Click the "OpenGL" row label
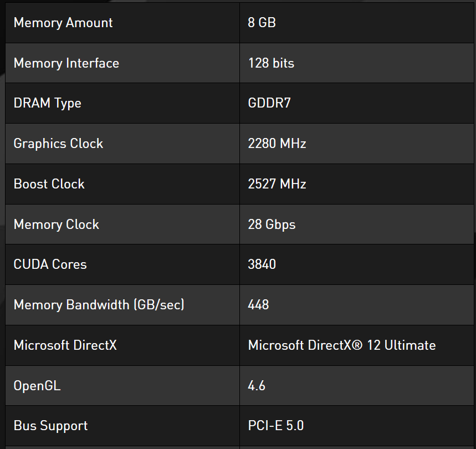 coord(37,386)
